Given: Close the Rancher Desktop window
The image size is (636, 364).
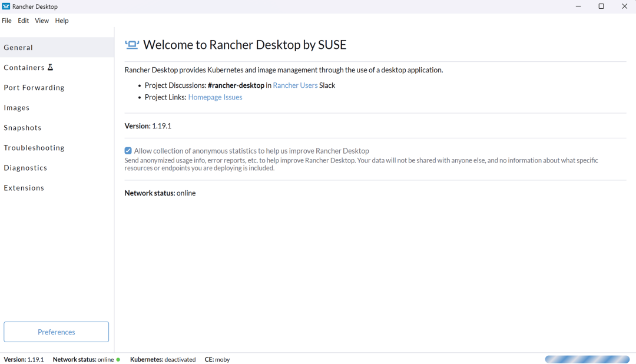Looking at the screenshot, I should coord(625,6).
